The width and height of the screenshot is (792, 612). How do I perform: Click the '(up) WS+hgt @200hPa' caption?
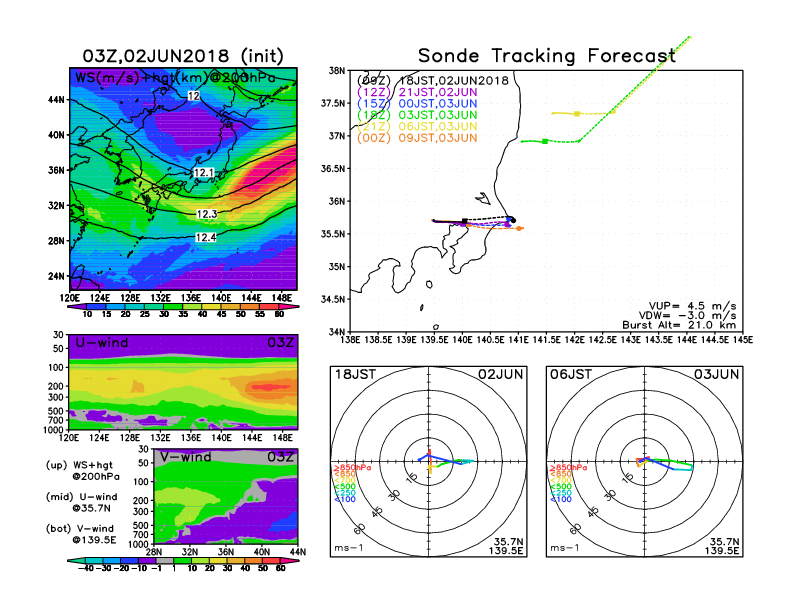tap(83, 471)
